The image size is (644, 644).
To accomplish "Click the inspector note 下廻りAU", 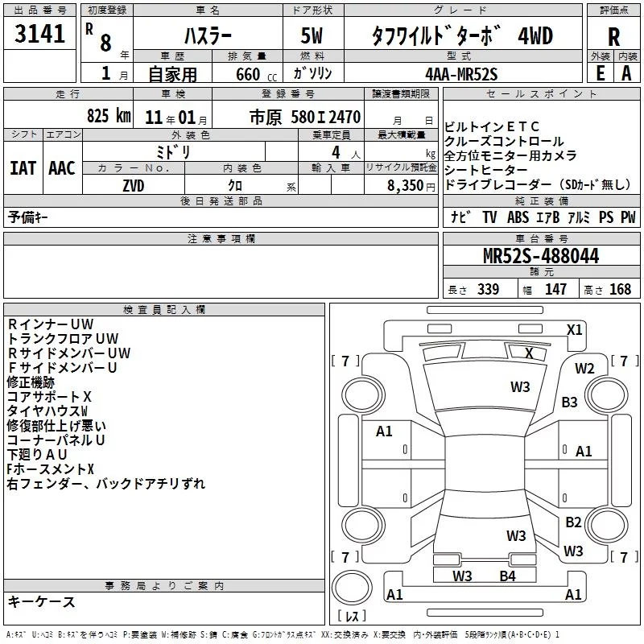I will (x=37, y=454).
